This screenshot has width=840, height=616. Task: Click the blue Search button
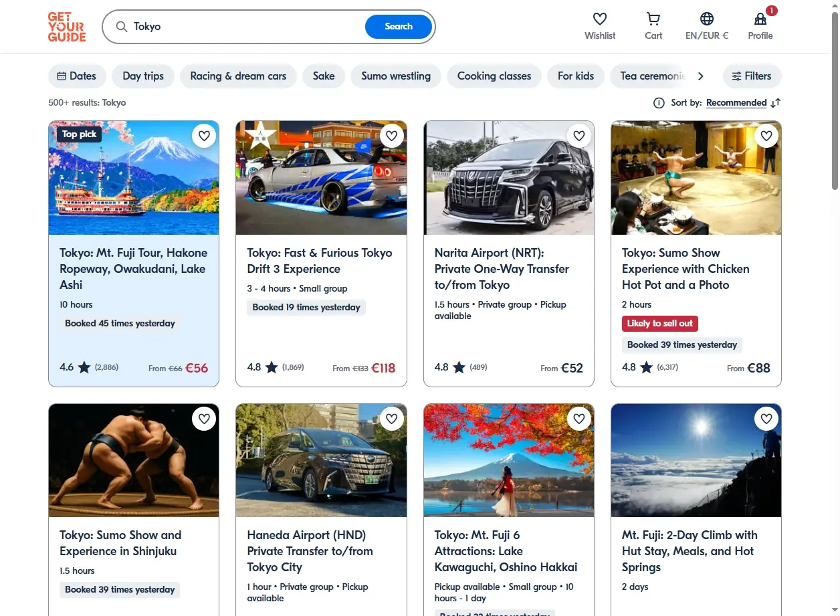[x=399, y=27]
